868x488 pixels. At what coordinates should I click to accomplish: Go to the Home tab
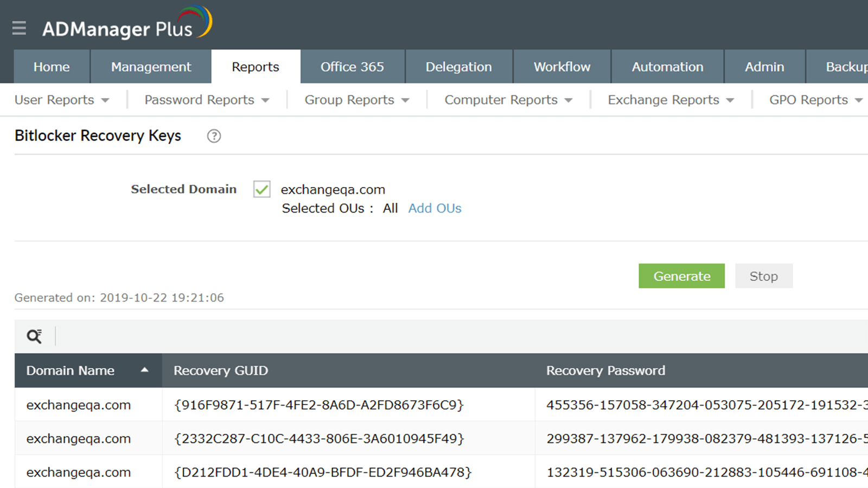52,67
